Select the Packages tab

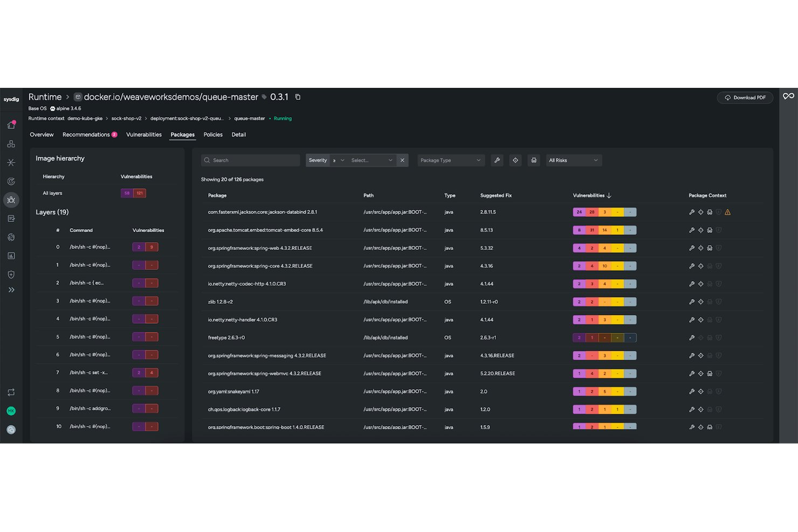182,135
